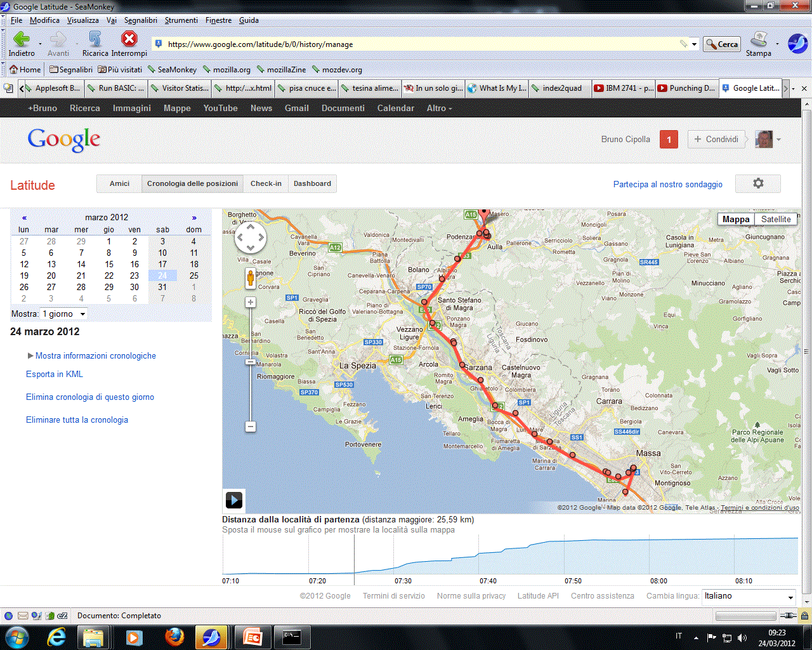
Task: Switch the map to Satellite view
Action: [776, 219]
